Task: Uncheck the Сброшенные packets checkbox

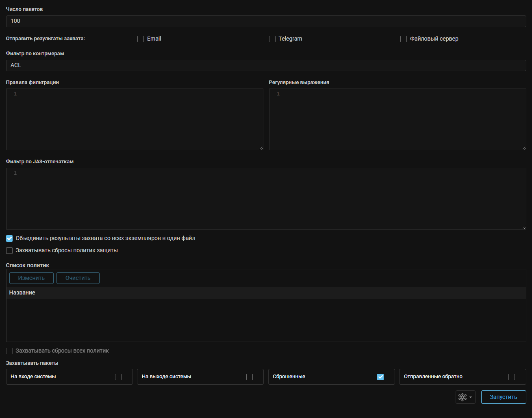Action: tap(380, 377)
